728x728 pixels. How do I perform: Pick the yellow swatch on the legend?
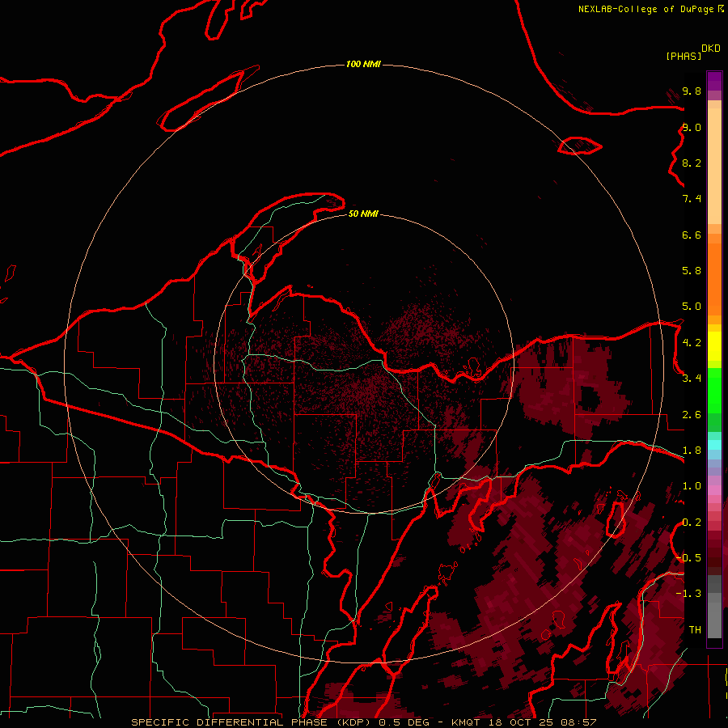714,346
